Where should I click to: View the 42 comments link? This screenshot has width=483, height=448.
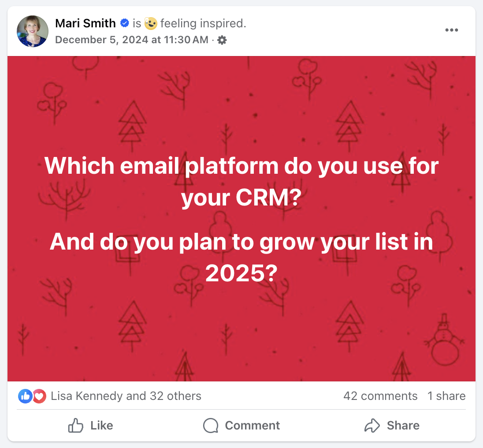(380, 396)
